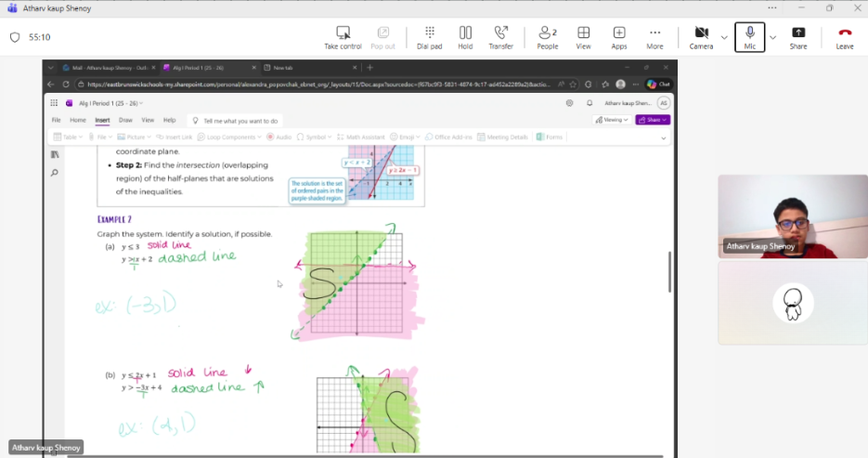Click Insert Link in ribbon
Image resolution: width=868 pixels, height=458 pixels.
(x=174, y=137)
